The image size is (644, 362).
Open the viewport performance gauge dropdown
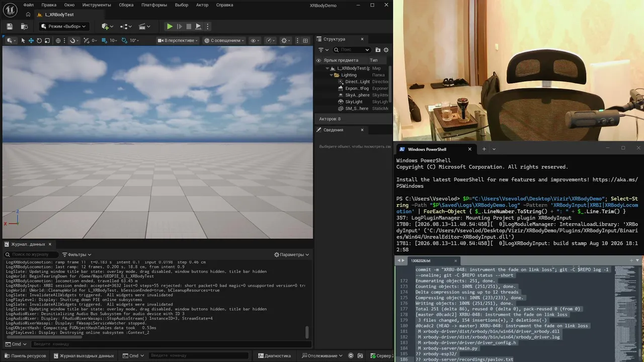tap(270, 40)
